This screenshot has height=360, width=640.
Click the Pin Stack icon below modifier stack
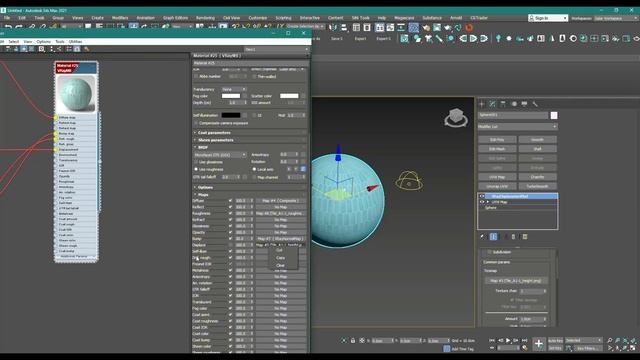click(x=482, y=237)
